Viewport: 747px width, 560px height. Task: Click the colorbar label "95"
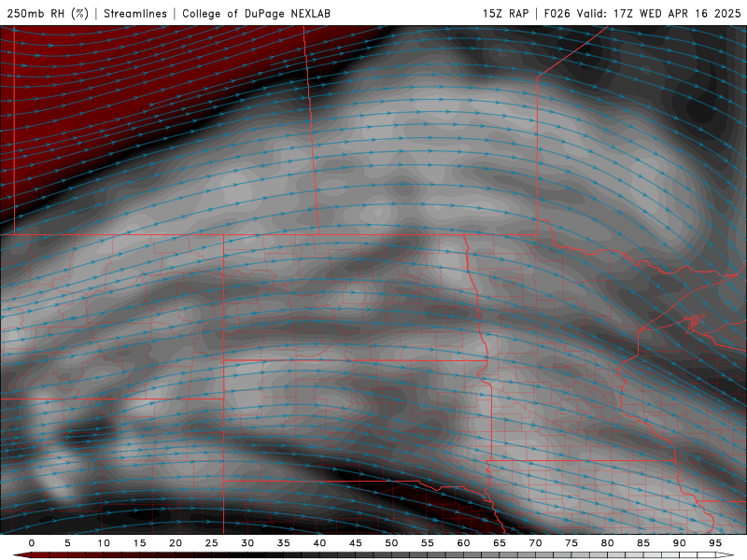pyautogui.click(x=715, y=543)
